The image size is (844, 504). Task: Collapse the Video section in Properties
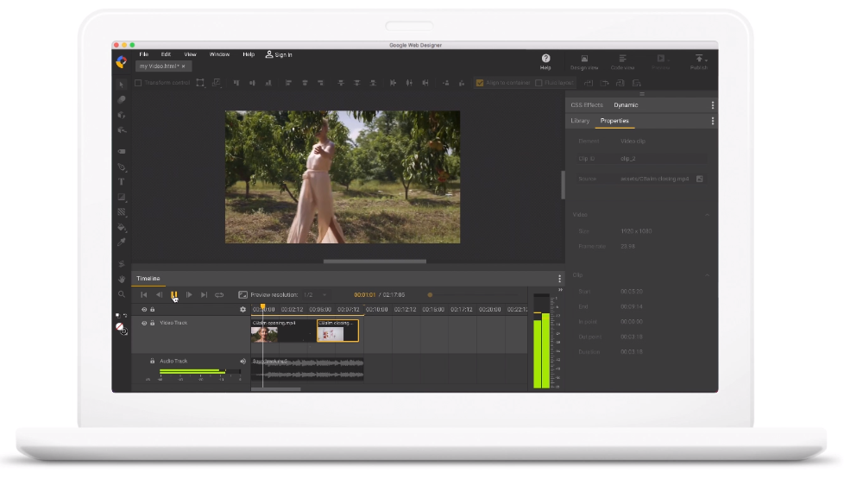click(x=708, y=215)
